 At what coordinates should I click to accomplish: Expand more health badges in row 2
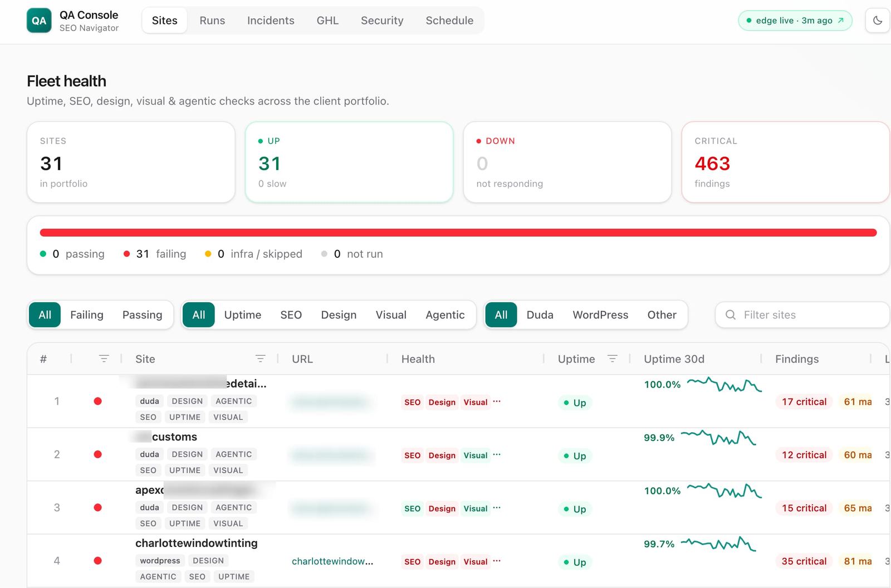pos(497,454)
